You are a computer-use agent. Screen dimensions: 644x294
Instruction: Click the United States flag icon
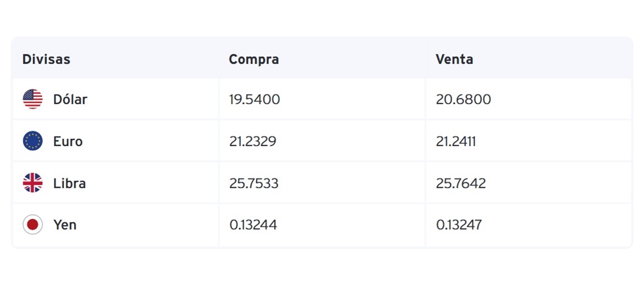[33, 99]
